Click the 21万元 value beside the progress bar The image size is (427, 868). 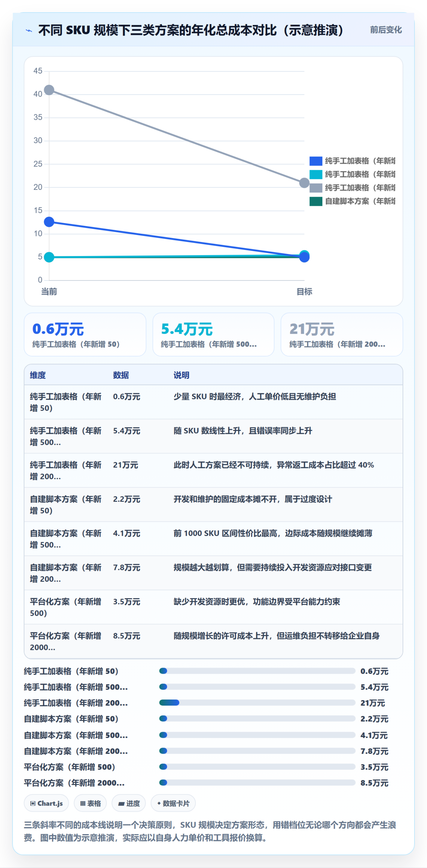(373, 703)
